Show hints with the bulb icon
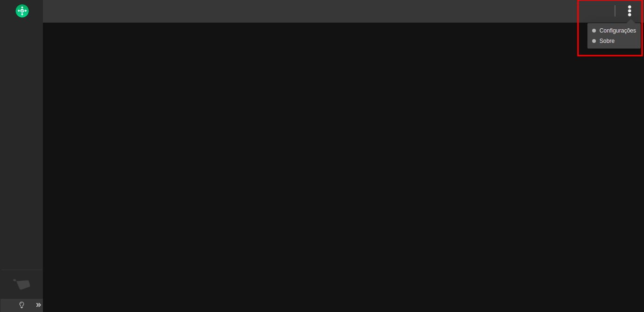Screen dimensions: 644x312 [x=21, y=305]
